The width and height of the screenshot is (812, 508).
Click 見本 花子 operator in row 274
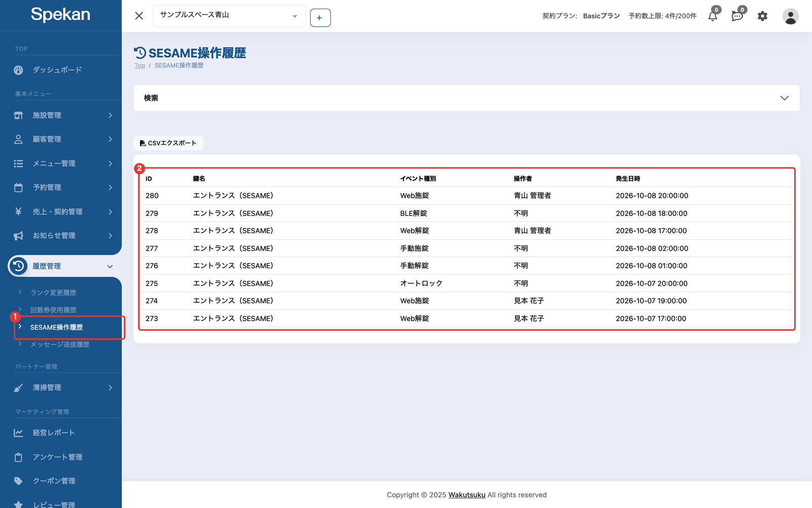click(529, 301)
